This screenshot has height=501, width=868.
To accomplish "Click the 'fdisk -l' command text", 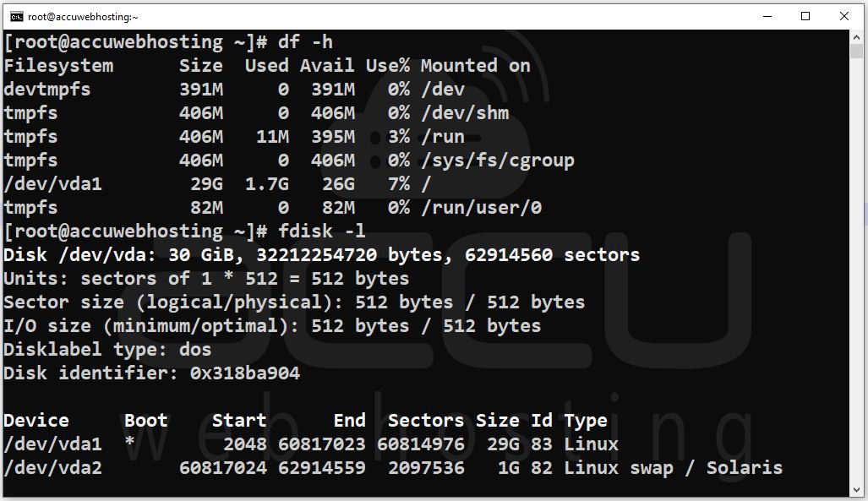I will (322, 231).
